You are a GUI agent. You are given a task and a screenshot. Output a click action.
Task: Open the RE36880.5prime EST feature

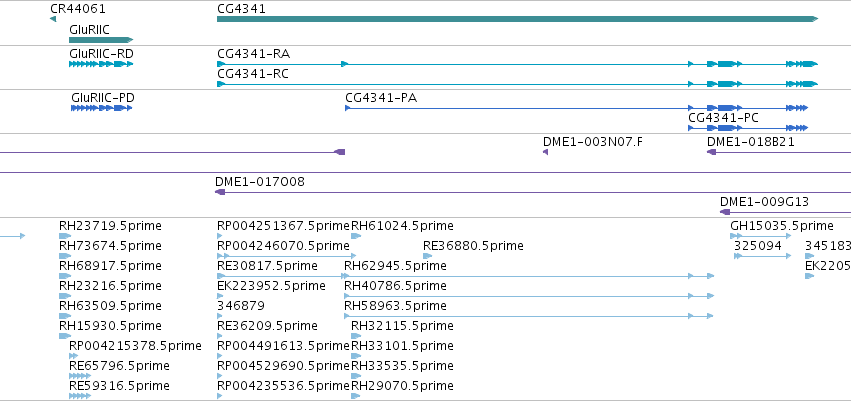(428, 256)
